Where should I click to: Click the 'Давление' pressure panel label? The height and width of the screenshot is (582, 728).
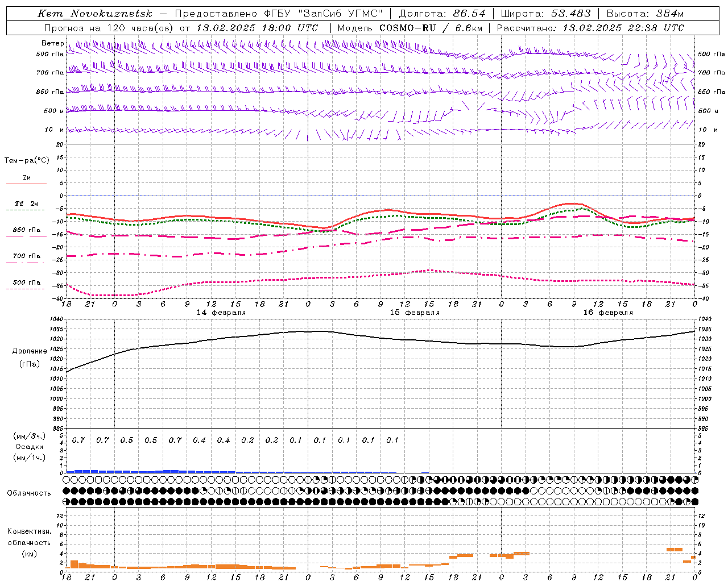pos(30,351)
